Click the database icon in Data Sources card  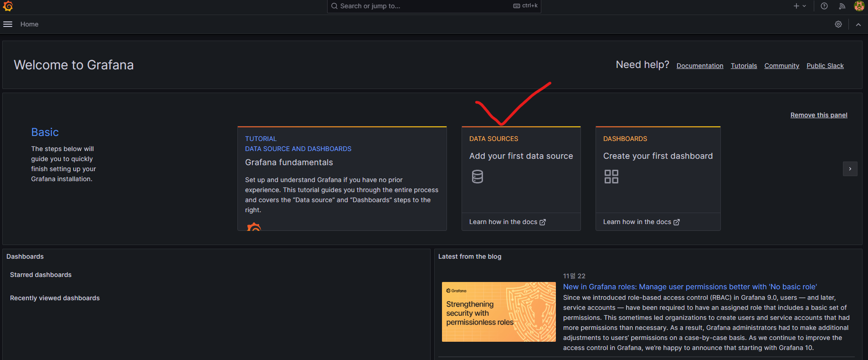tap(478, 177)
